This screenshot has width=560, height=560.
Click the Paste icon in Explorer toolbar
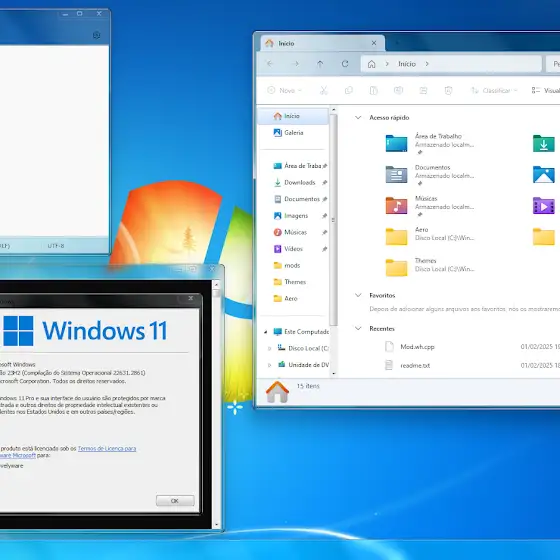pos(374,90)
